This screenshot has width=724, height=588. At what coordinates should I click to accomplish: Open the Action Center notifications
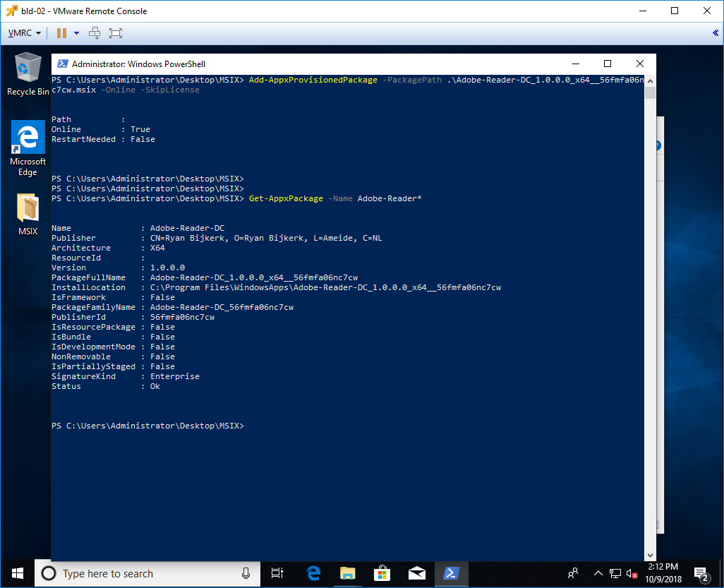(x=702, y=574)
